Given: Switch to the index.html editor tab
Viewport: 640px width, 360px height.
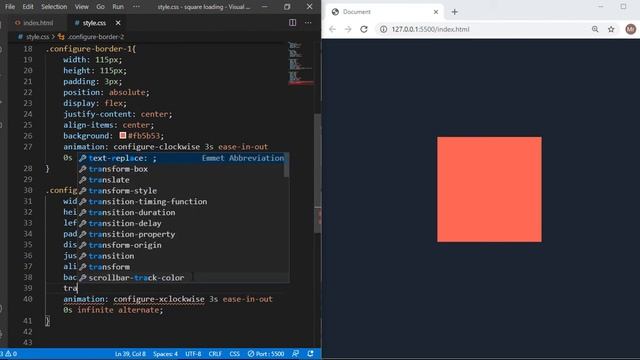Looking at the screenshot, I should tap(34, 23).
